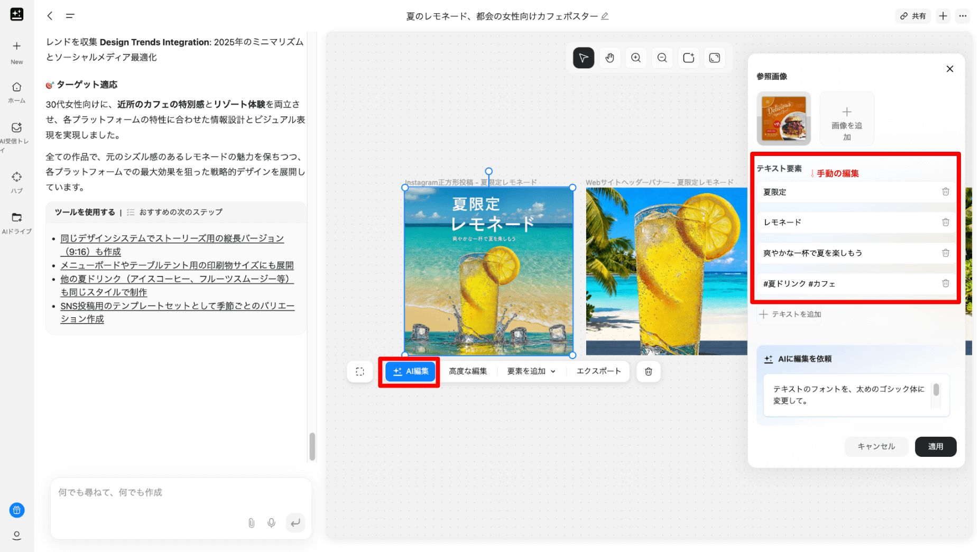This screenshot has height=552, width=980.
Task: Click the trash icon in image toolbar
Action: (x=648, y=372)
